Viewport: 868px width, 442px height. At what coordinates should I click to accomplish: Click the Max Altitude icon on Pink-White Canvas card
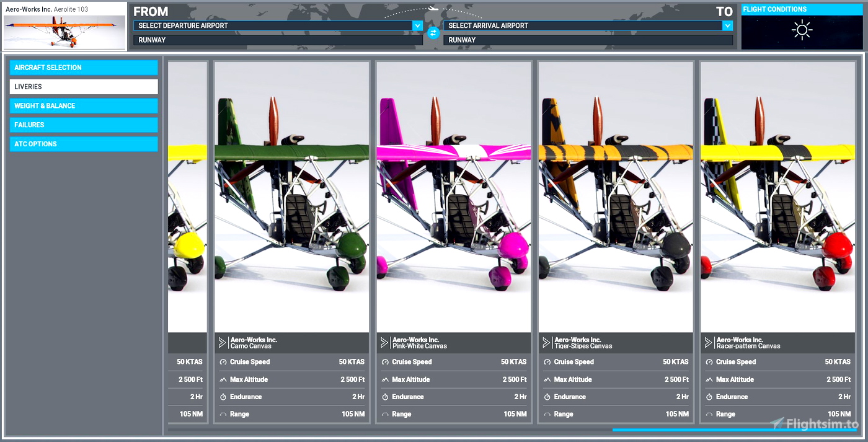(x=384, y=379)
